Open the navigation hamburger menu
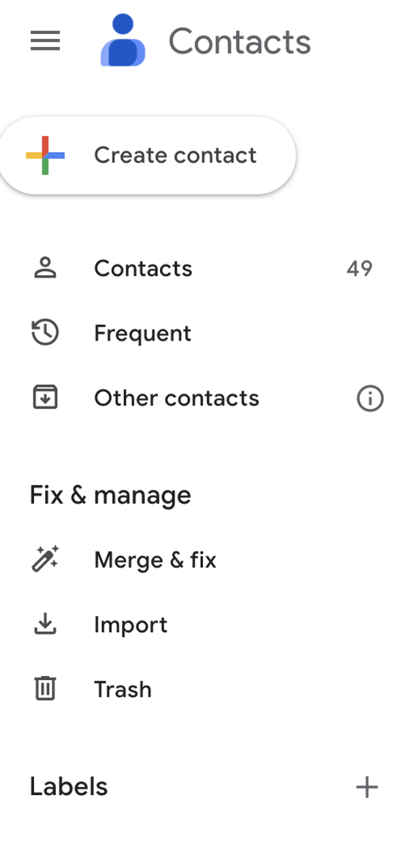Viewport: 414px width, 868px height. coord(44,41)
